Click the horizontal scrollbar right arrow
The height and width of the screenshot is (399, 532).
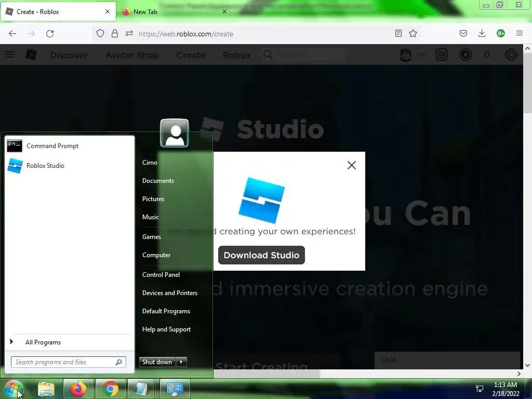coord(519,374)
